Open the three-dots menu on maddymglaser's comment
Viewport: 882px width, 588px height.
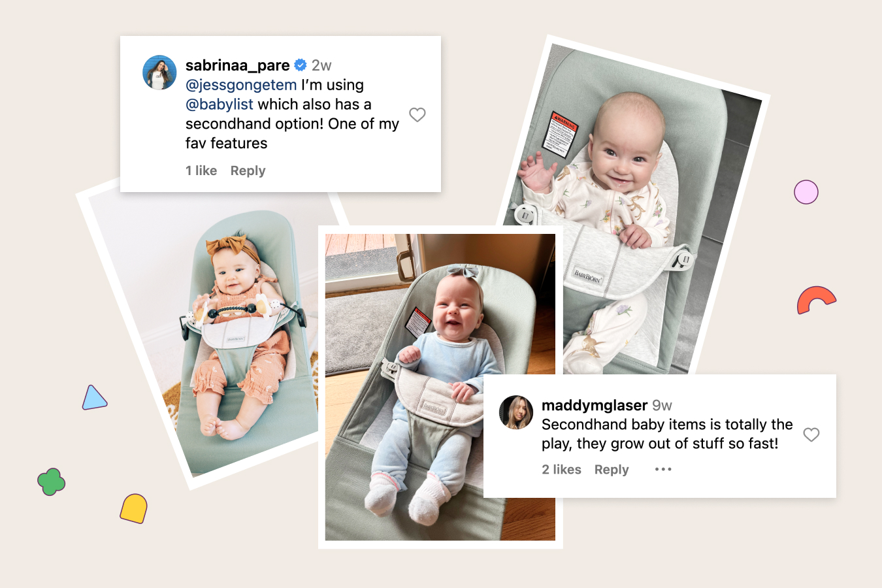tap(663, 469)
